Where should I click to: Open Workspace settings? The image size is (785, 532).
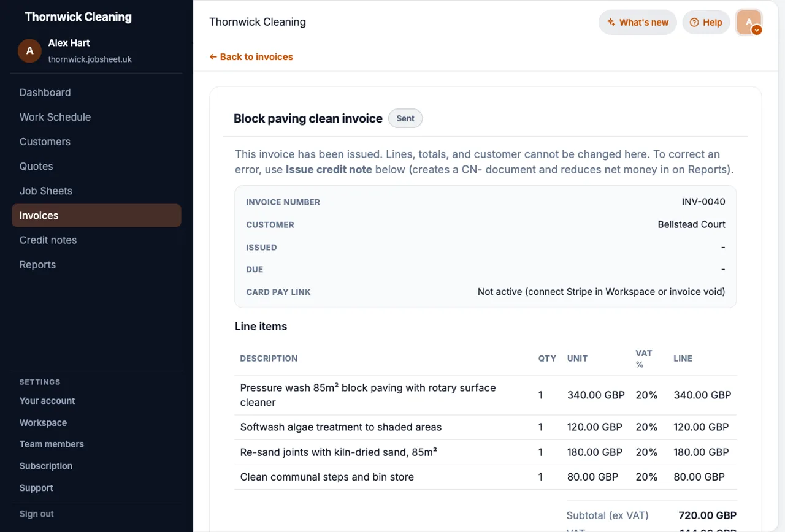coord(43,423)
